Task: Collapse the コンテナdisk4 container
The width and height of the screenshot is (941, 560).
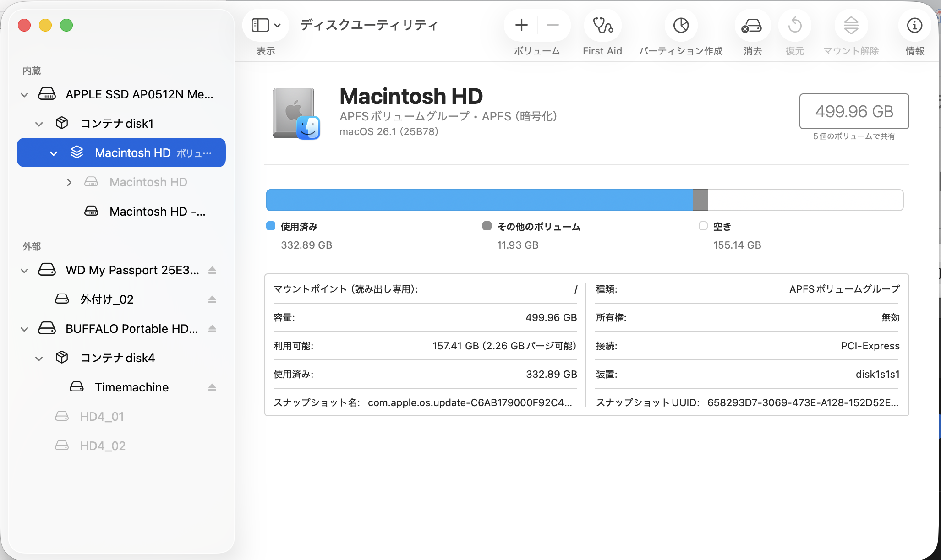Action: tap(39, 358)
